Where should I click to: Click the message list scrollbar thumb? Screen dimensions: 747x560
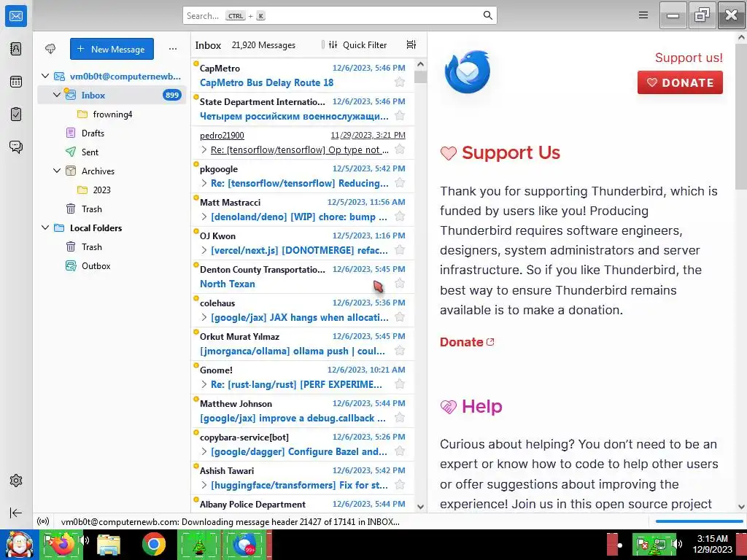420,77
